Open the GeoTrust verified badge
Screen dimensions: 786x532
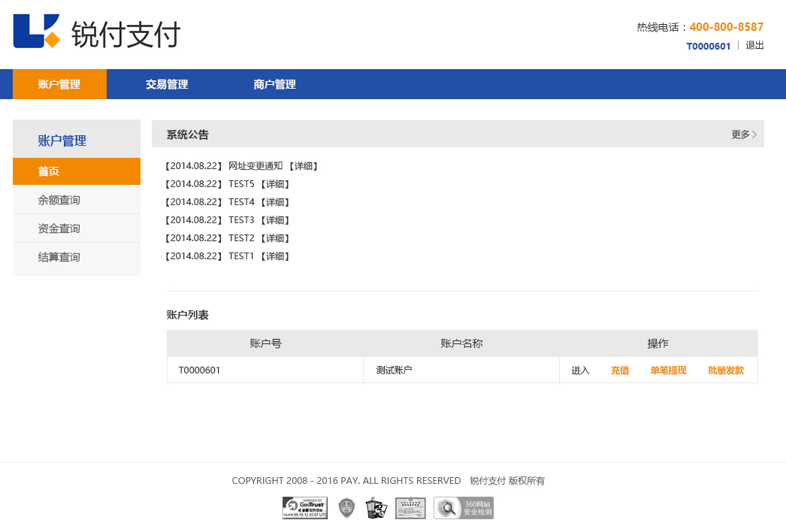tap(305, 508)
